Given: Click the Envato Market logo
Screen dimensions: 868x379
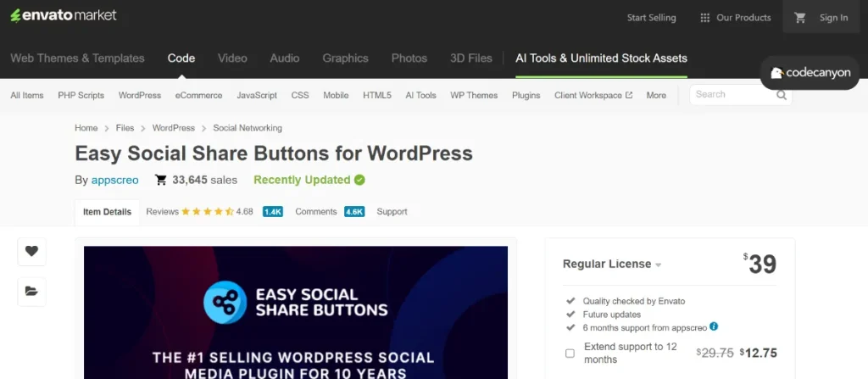Looking at the screenshot, I should [63, 15].
